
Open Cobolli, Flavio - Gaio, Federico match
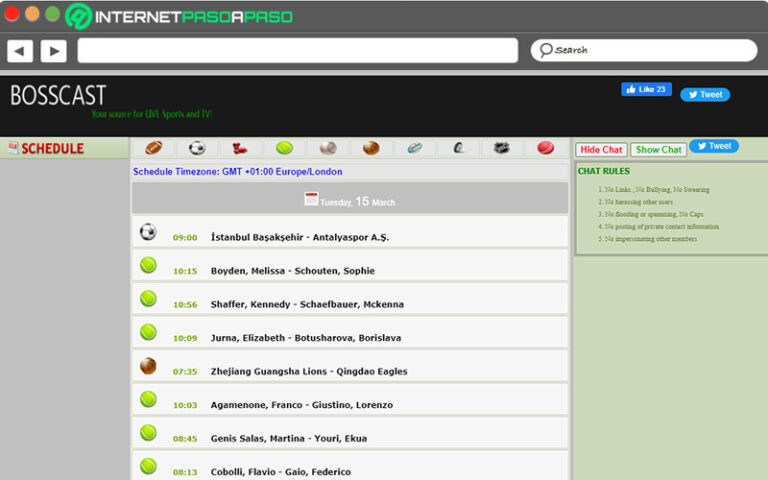[x=281, y=472]
